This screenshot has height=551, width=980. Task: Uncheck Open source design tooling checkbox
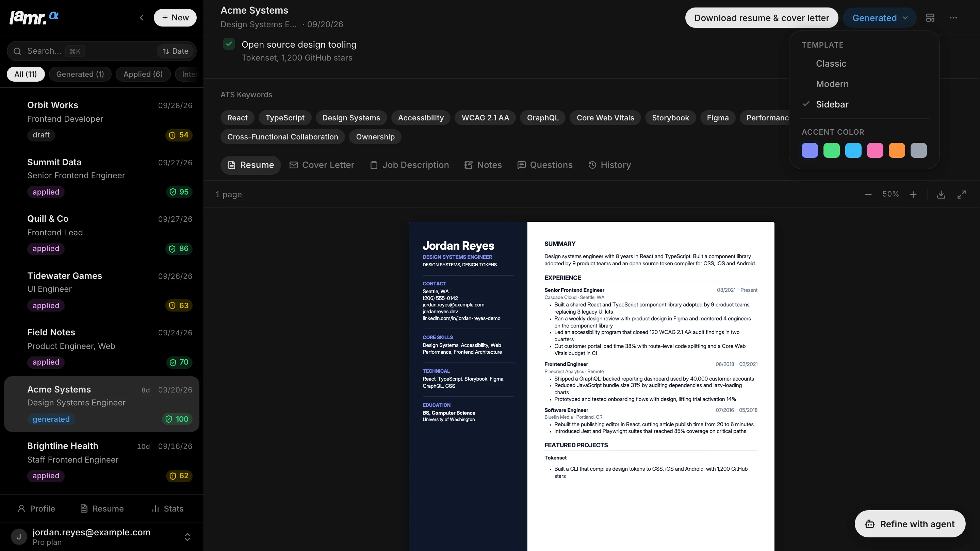[x=229, y=44]
